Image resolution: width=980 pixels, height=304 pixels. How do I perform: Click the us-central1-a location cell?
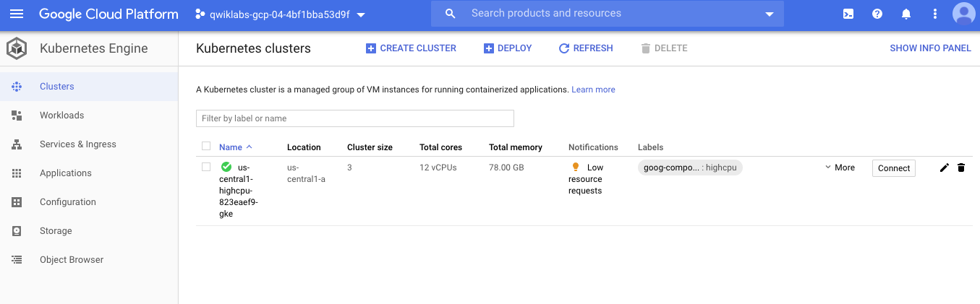click(x=306, y=173)
